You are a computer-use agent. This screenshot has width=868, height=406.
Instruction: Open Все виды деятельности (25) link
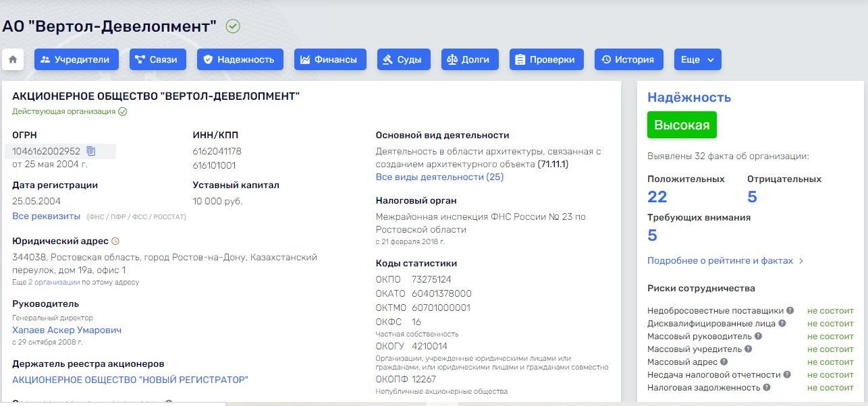439,177
